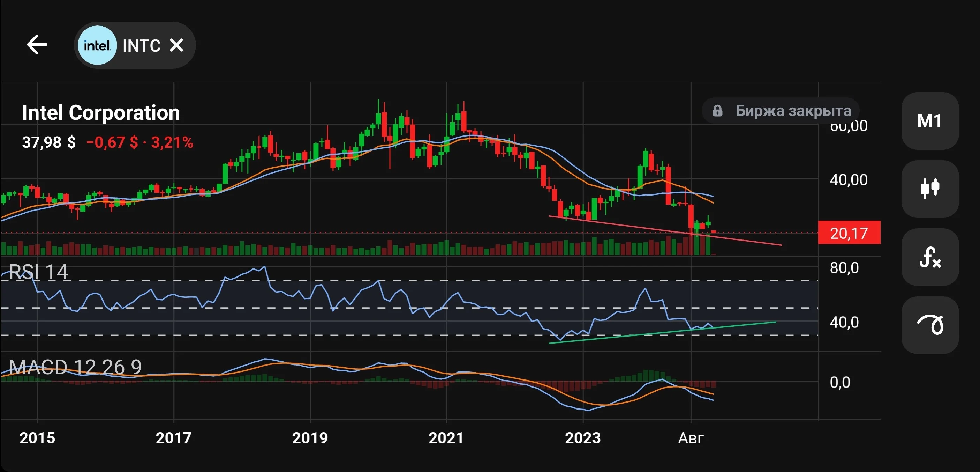
Task: Tap the 80,0 RSI axis label
Action: [844, 268]
